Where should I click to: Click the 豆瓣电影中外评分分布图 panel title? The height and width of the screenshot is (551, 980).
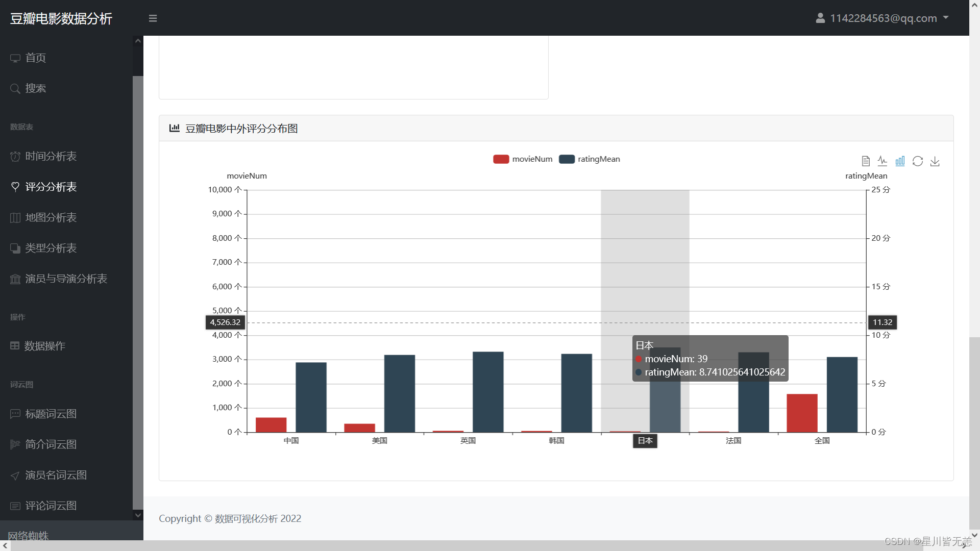(241, 129)
